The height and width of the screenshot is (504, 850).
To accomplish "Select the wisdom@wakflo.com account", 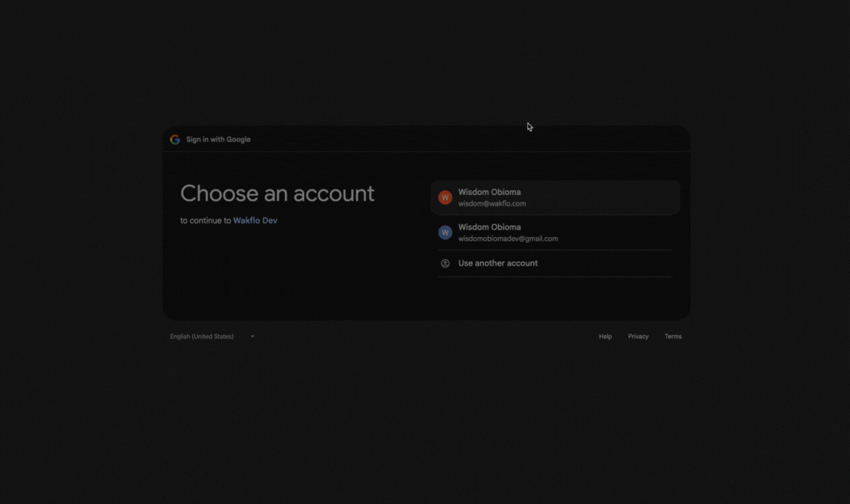I will click(x=555, y=197).
